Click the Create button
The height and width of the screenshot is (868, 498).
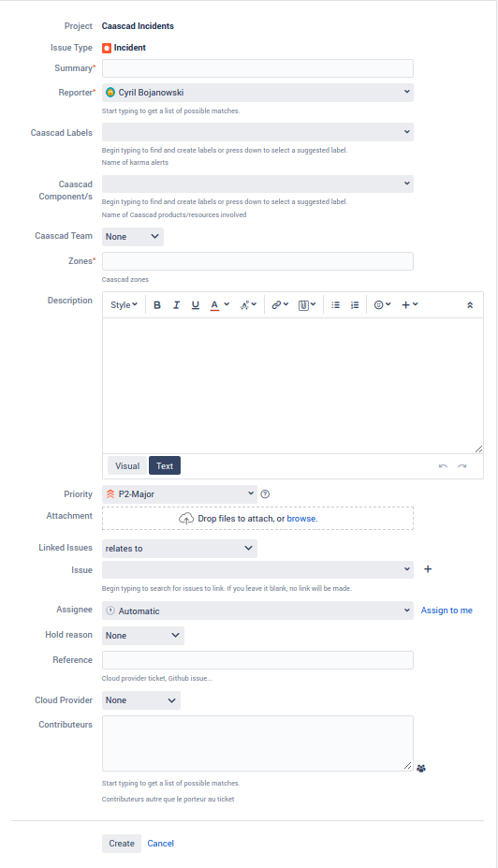click(122, 844)
